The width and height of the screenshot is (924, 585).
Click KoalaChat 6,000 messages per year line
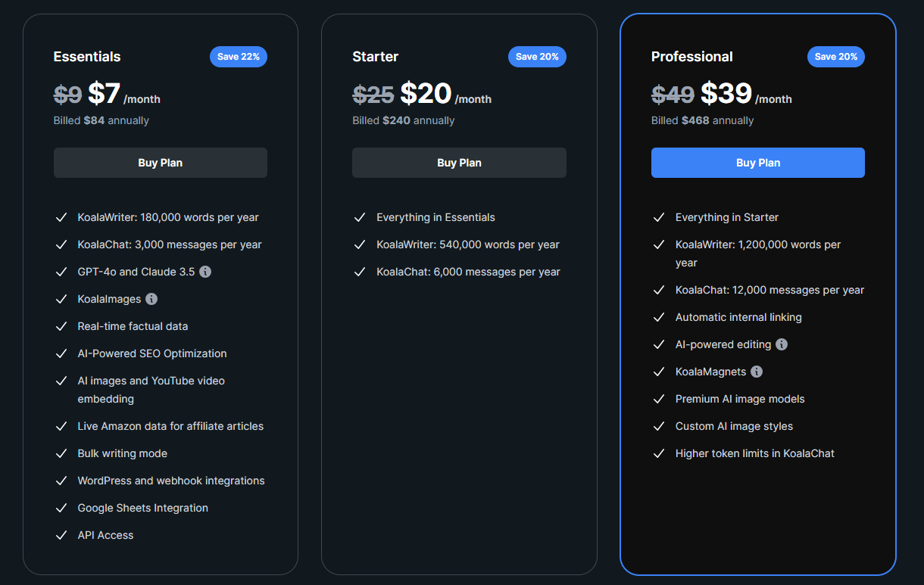[468, 272]
